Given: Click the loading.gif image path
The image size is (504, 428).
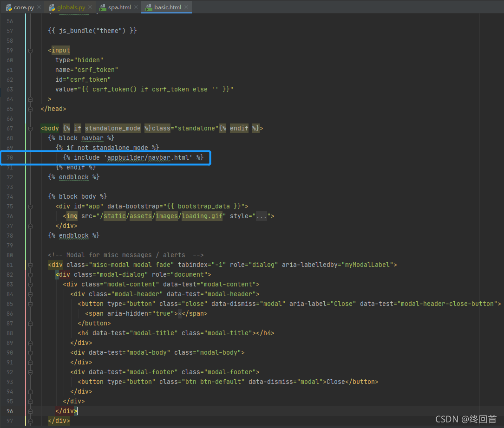Looking at the screenshot, I should [202, 216].
